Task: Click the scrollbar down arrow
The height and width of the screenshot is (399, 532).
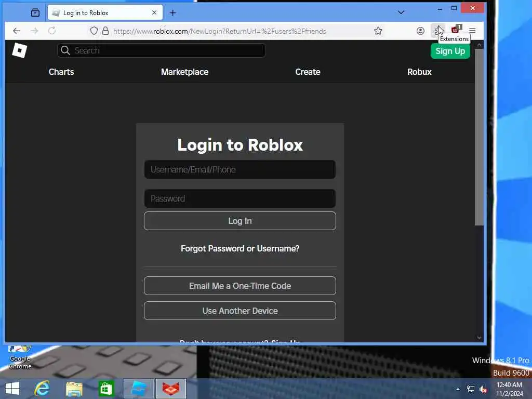Action: [479, 338]
